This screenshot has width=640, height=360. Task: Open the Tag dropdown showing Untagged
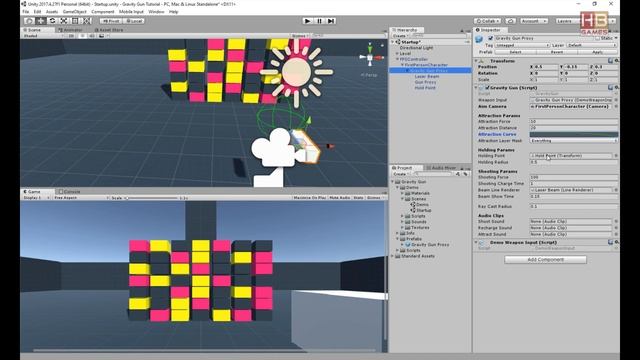point(522,45)
